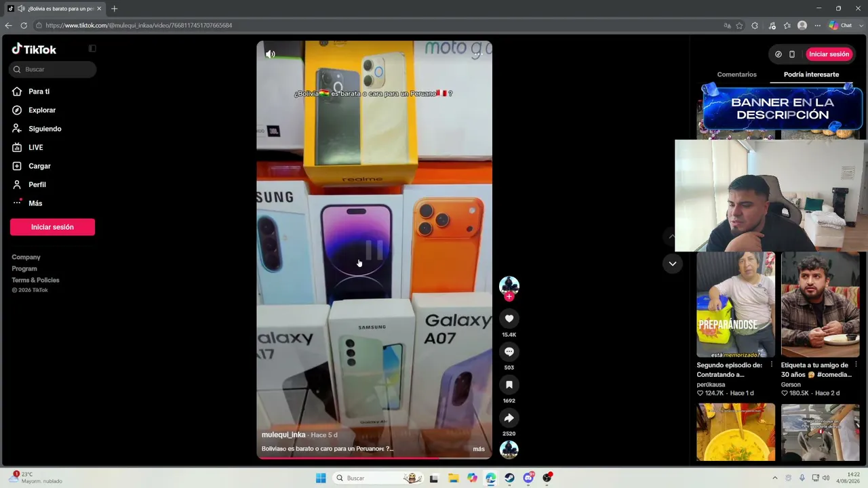Click the top-right Iniciar sesión button
Viewport: 868px width, 488px height.
pos(829,54)
